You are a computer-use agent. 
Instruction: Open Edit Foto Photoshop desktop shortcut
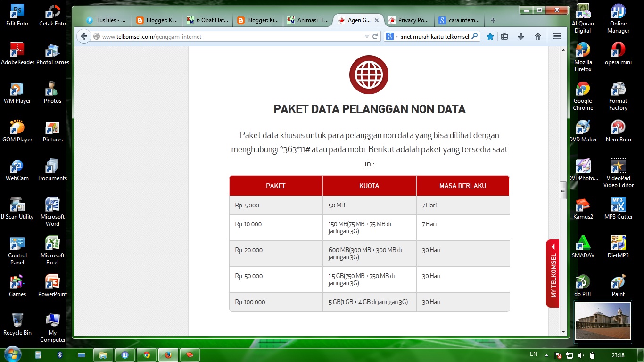tap(17, 15)
